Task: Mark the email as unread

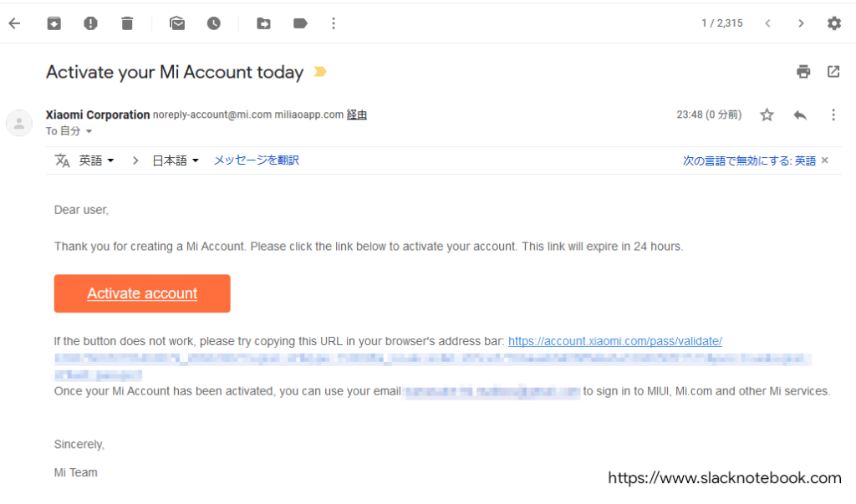Action: [x=177, y=23]
